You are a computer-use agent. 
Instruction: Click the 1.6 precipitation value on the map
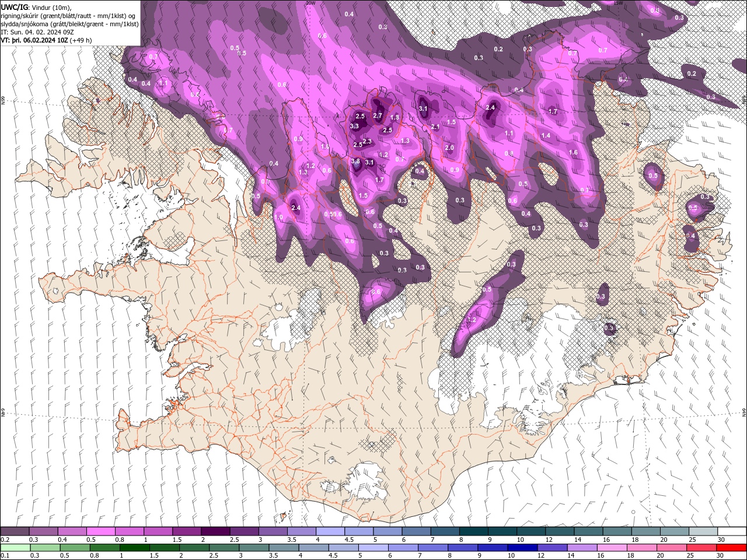(x=573, y=153)
